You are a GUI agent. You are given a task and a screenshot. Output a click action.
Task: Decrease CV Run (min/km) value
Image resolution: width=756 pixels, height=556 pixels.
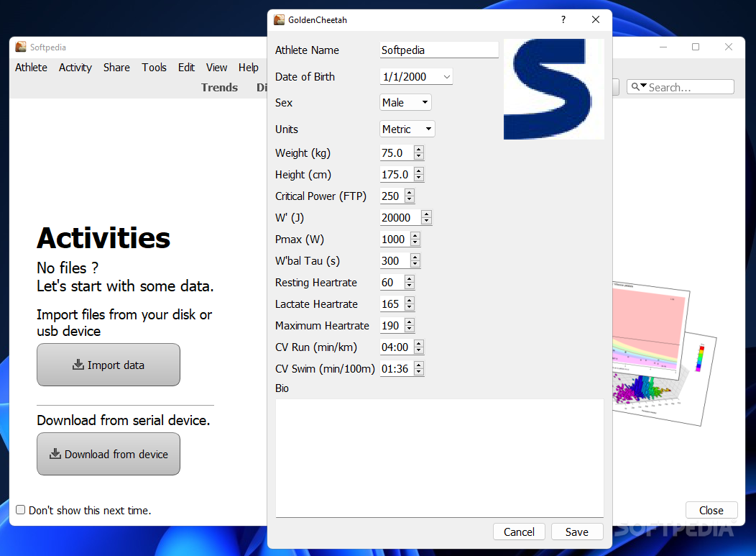pos(419,350)
